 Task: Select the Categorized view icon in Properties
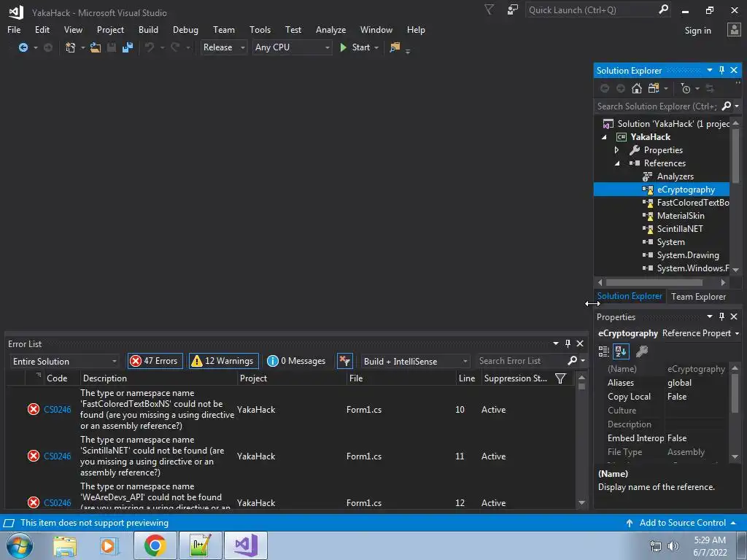(x=603, y=351)
